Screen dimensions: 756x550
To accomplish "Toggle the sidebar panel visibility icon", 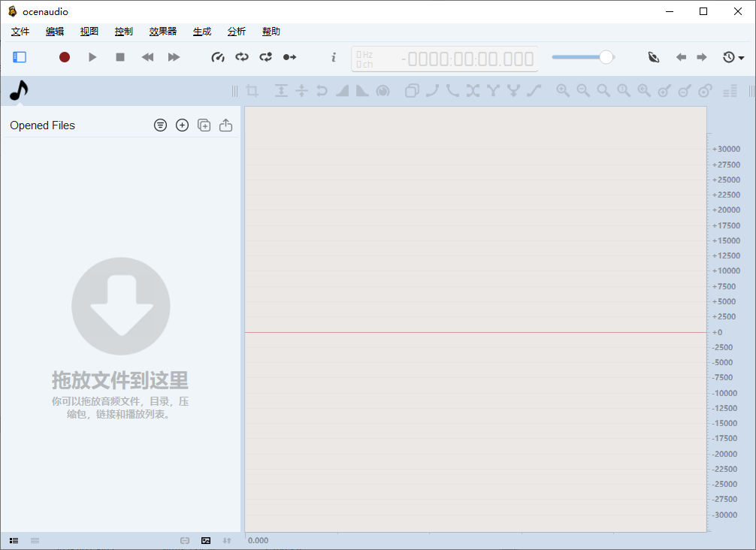I will click(19, 57).
